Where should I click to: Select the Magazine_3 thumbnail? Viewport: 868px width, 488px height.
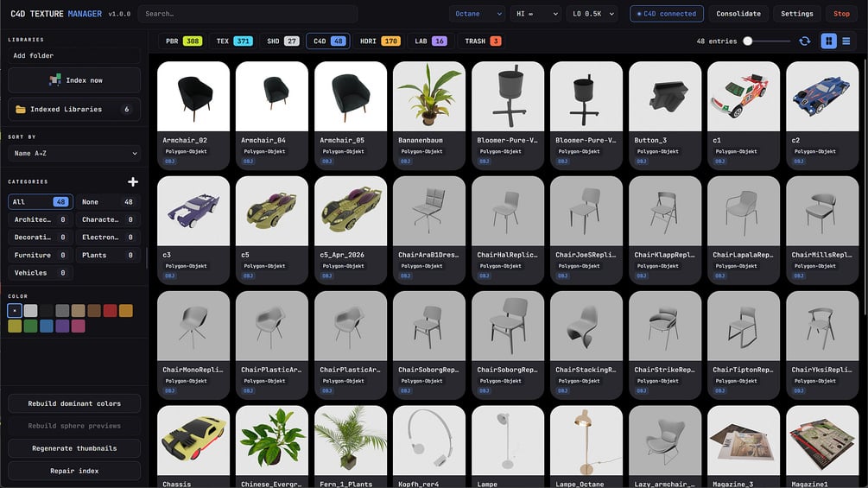[x=744, y=440]
